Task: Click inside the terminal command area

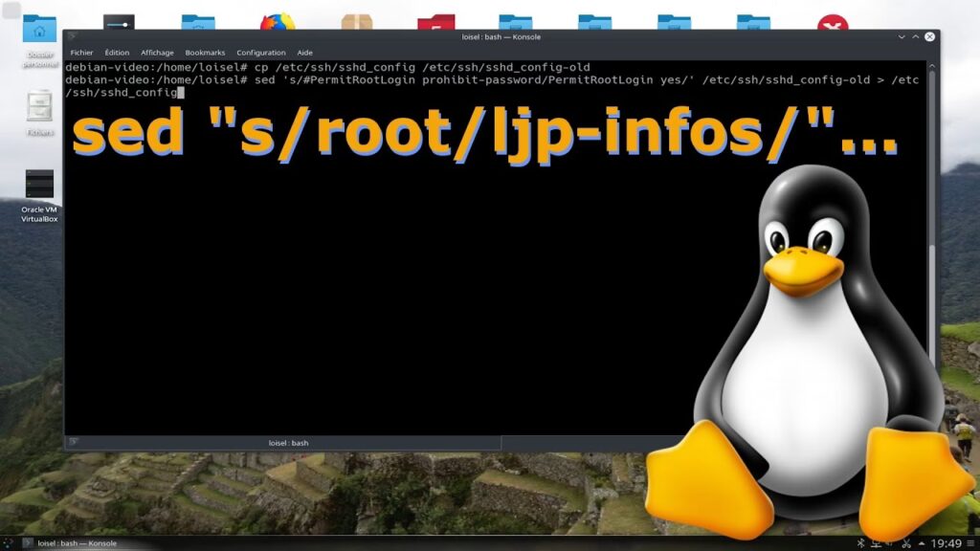Action: (383, 287)
